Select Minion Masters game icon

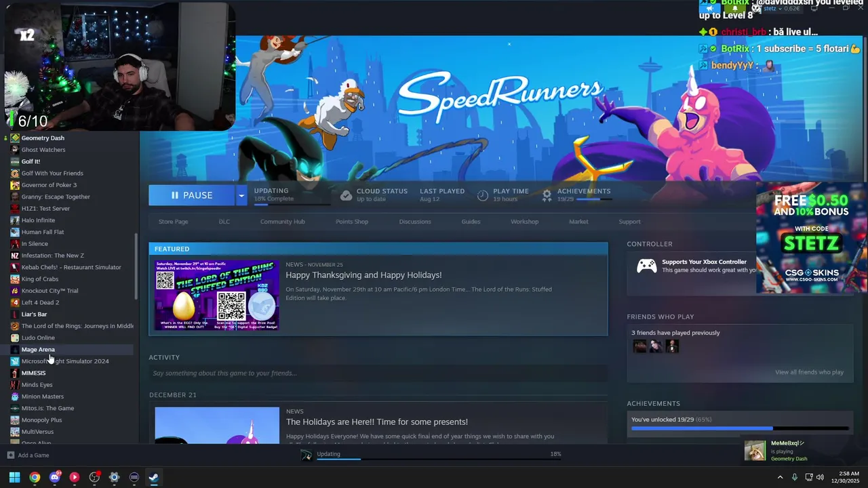(15, 396)
